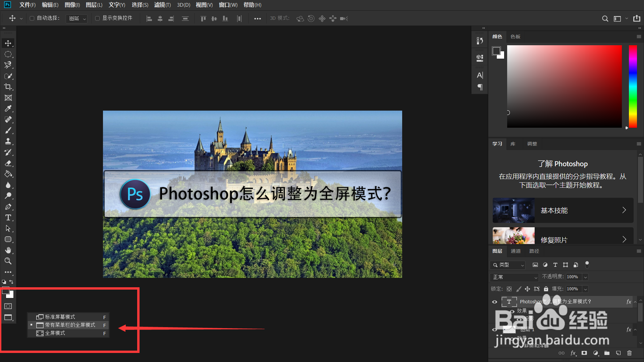Open the Image menu
This screenshot has height=362, width=644.
tap(72, 5)
